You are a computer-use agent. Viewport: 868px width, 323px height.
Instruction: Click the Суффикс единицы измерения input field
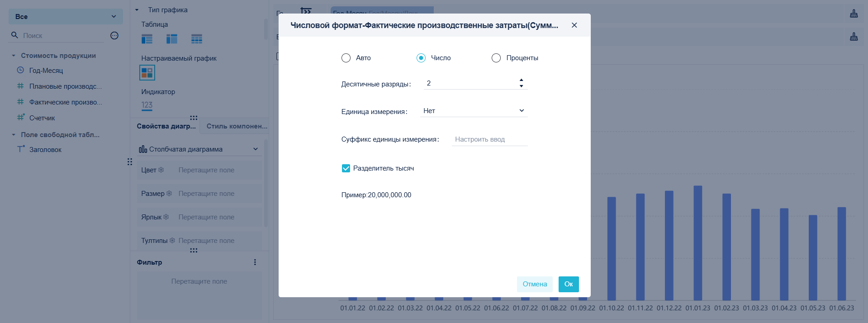[x=490, y=139]
